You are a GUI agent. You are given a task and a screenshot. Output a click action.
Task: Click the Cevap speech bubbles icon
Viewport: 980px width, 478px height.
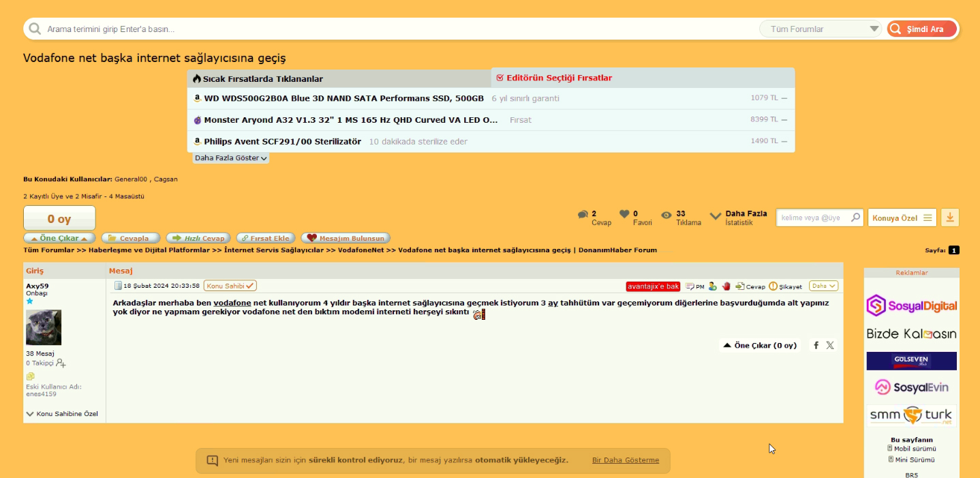583,215
